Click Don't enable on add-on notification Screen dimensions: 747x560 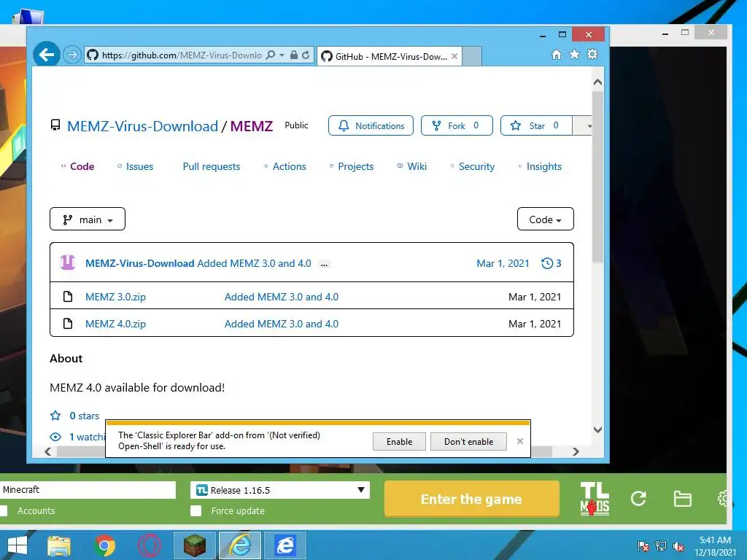(x=468, y=441)
